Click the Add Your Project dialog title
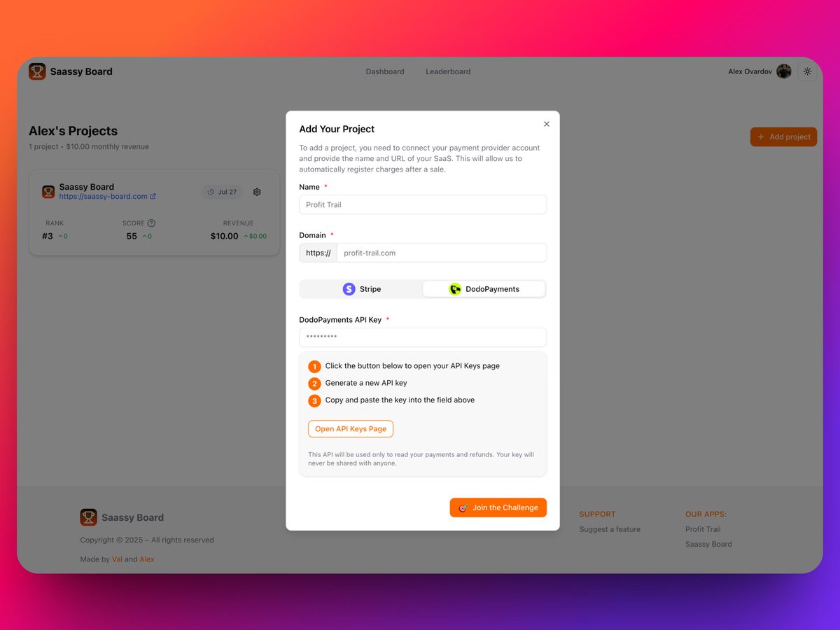 pyautogui.click(x=337, y=129)
